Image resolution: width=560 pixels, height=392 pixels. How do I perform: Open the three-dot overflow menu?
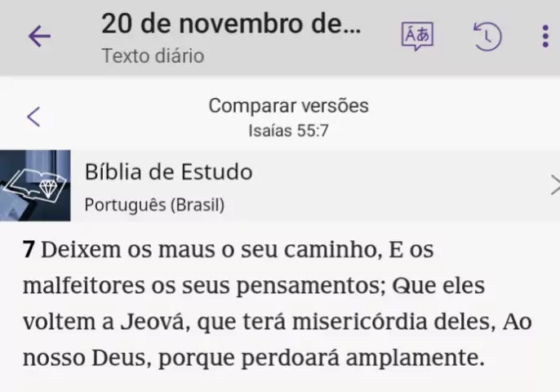(545, 36)
